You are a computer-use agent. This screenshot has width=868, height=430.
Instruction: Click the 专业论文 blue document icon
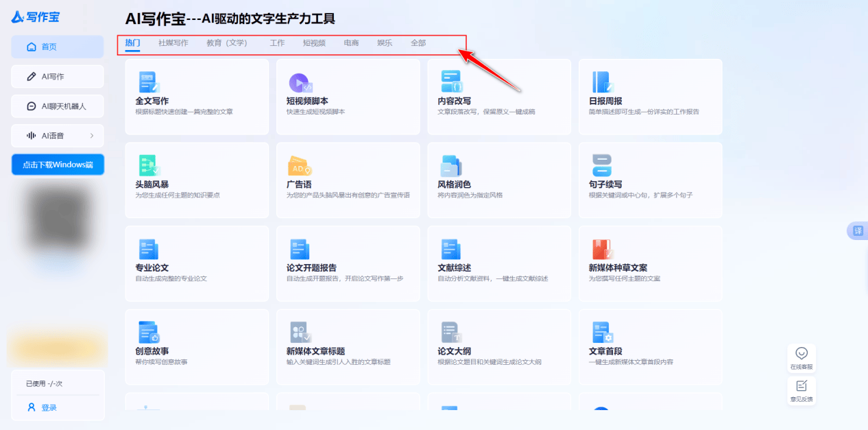[x=149, y=250]
